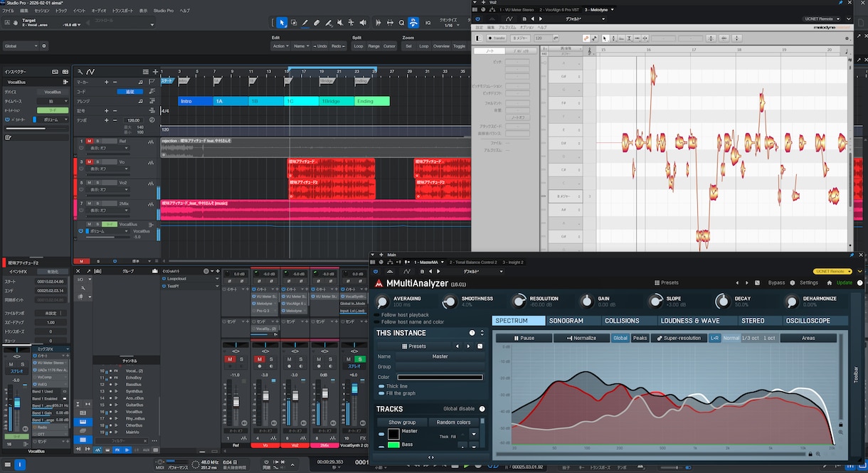Open the Action dropdown in the Edit group
Image resolution: width=868 pixels, height=473 pixels.
pos(280,46)
